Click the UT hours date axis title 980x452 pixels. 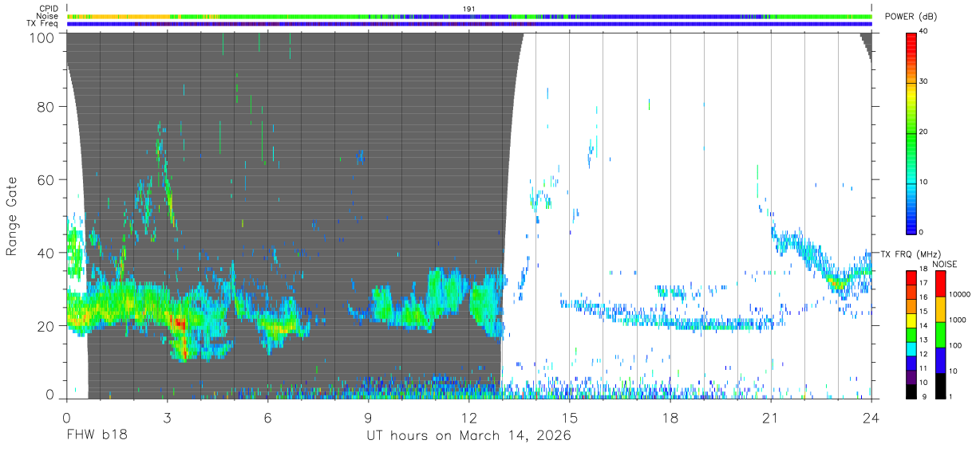click(x=468, y=436)
